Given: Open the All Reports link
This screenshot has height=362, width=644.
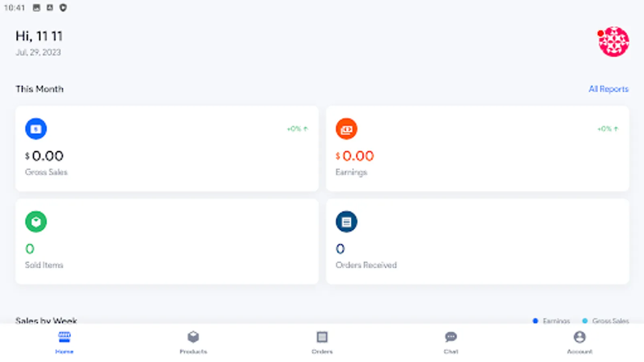Looking at the screenshot, I should tap(608, 89).
